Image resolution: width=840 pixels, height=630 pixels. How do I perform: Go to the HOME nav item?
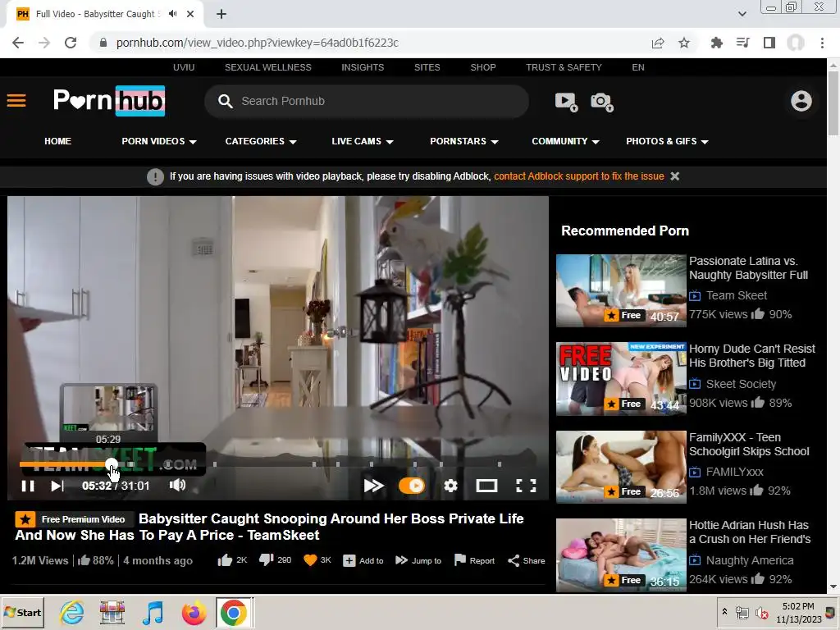[58, 141]
